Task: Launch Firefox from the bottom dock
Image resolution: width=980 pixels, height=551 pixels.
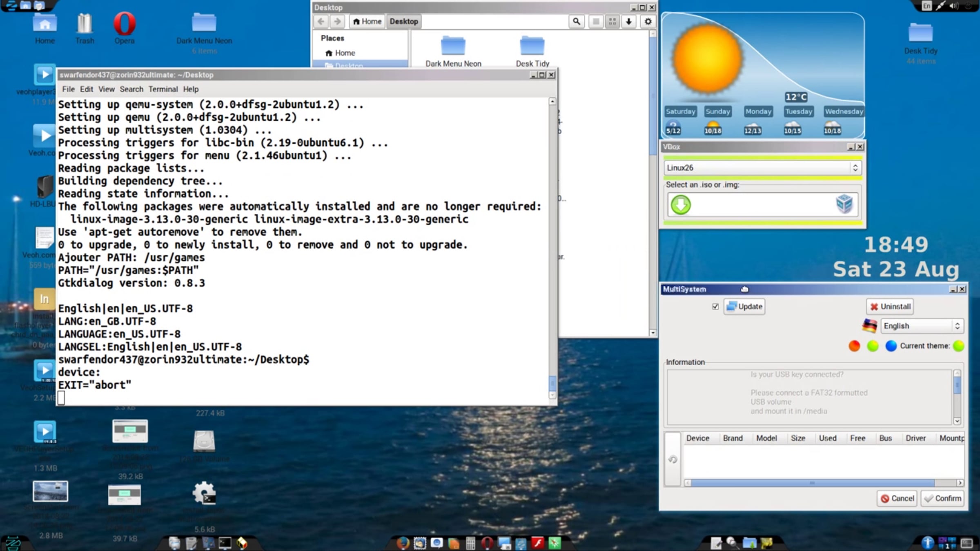Action: coord(403,543)
